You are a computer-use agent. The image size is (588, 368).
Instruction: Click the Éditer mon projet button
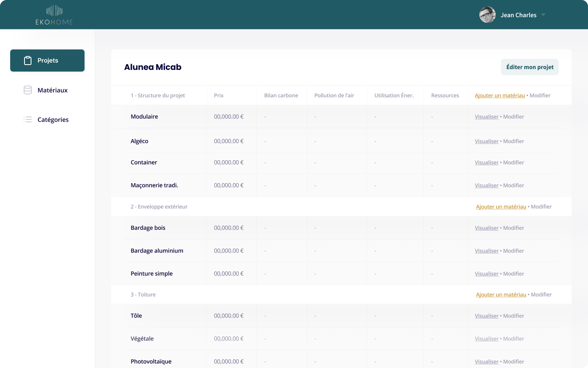tap(530, 67)
